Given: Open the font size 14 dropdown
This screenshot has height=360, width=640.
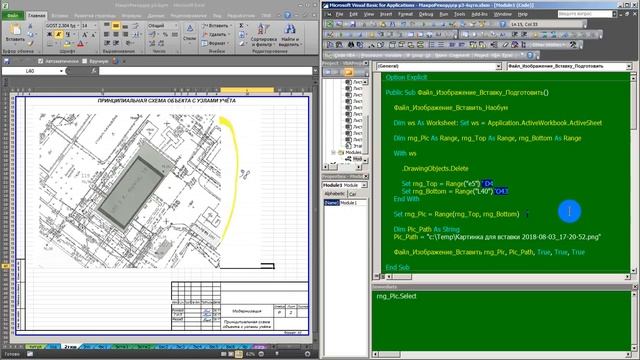Looking at the screenshot, I should coord(96,26).
